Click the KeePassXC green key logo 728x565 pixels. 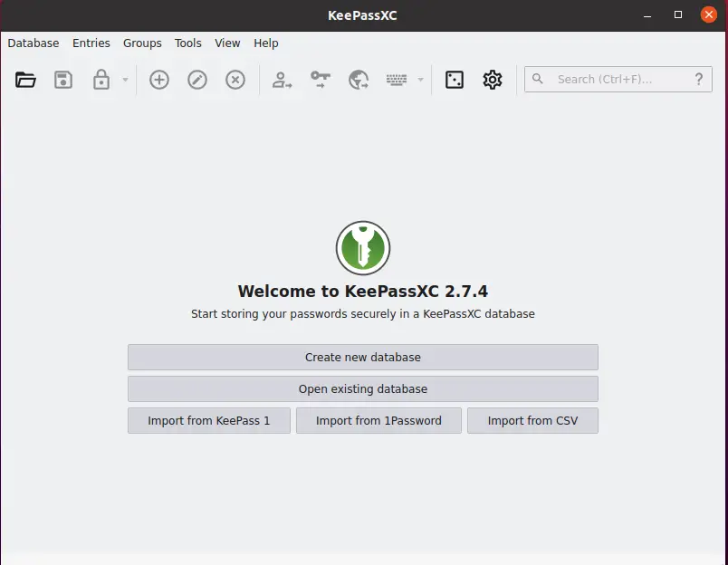pyautogui.click(x=363, y=248)
